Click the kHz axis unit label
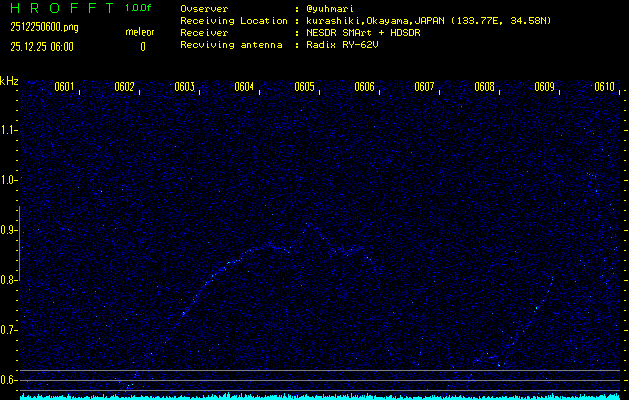Viewport: 629px width, 400px height. click(x=9, y=81)
